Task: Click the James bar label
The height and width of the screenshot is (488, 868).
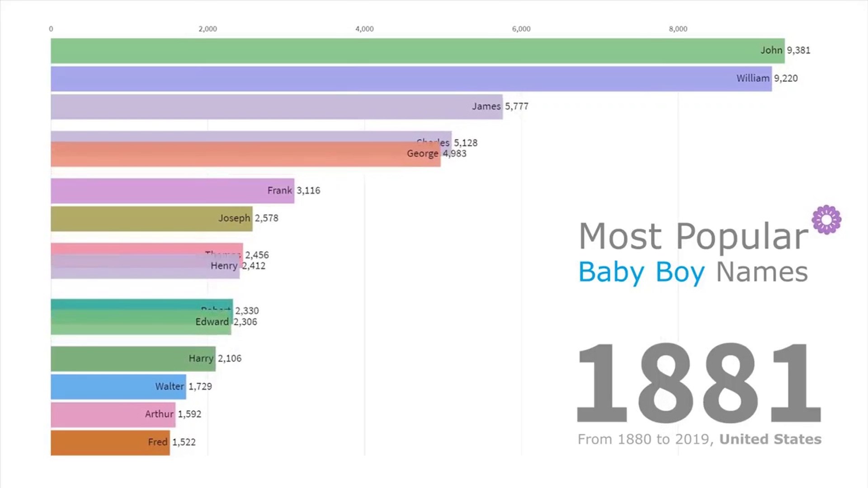Action: tap(486, 106)
